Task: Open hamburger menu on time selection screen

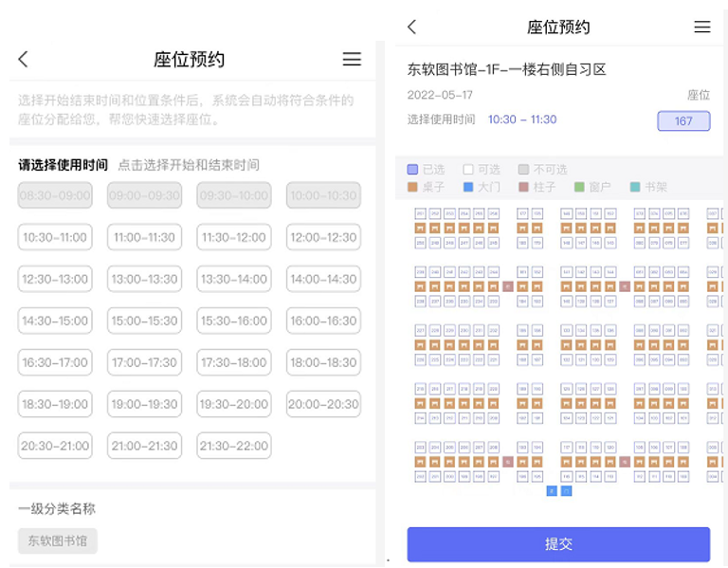Action: click(x=352, y=59)
